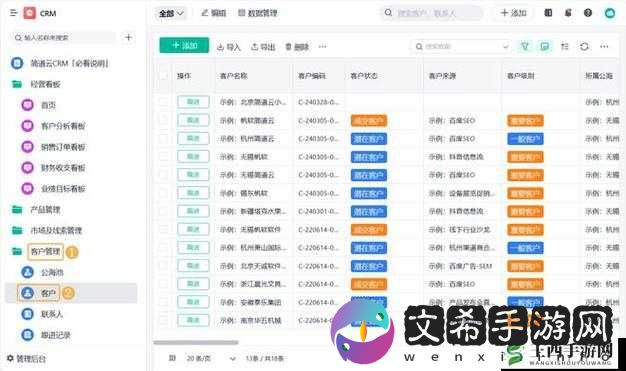Open the teal user avatar

point(609,13)
